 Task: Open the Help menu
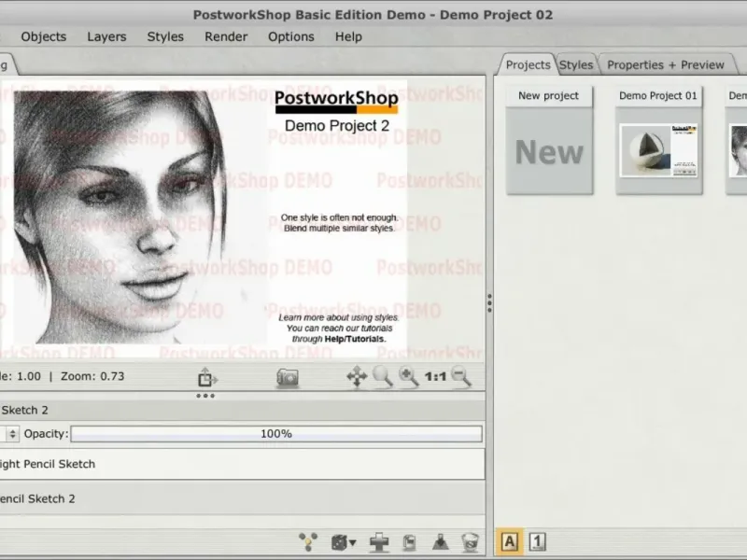pyautogui.click(x=348, y=36)
